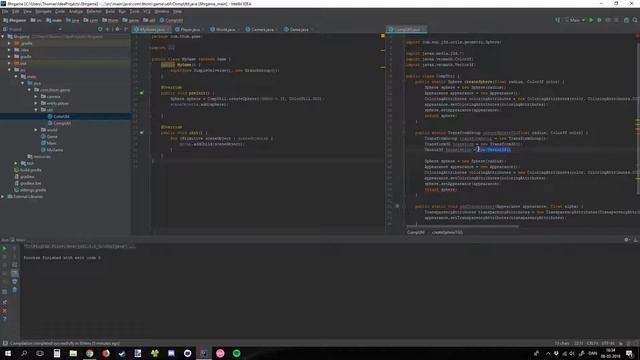Close Run tab with red X icon
Image resolution: width=640 pixels, height=360 pixels.
tap(4, 311)
